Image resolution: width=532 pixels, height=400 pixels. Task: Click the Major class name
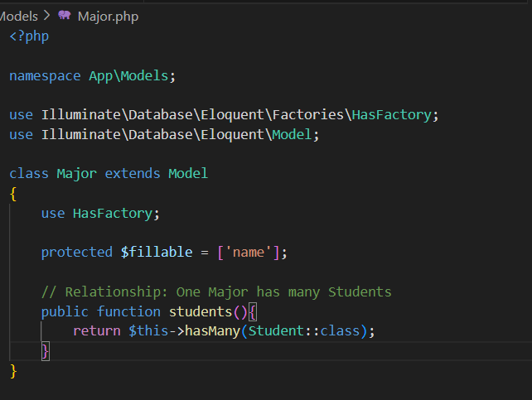(x=76, y=173)
